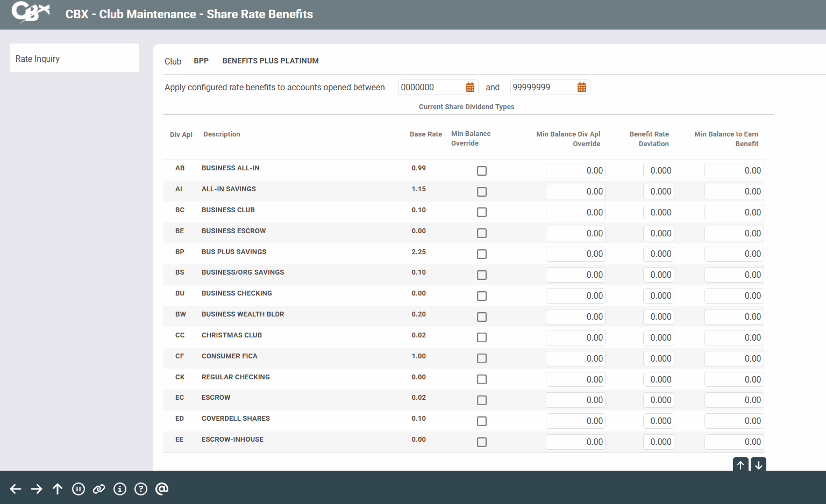Click Min Balance to Earn Benefit for ESCROW
This screenshot has height=504, width=826.
[x=734, y=400]
